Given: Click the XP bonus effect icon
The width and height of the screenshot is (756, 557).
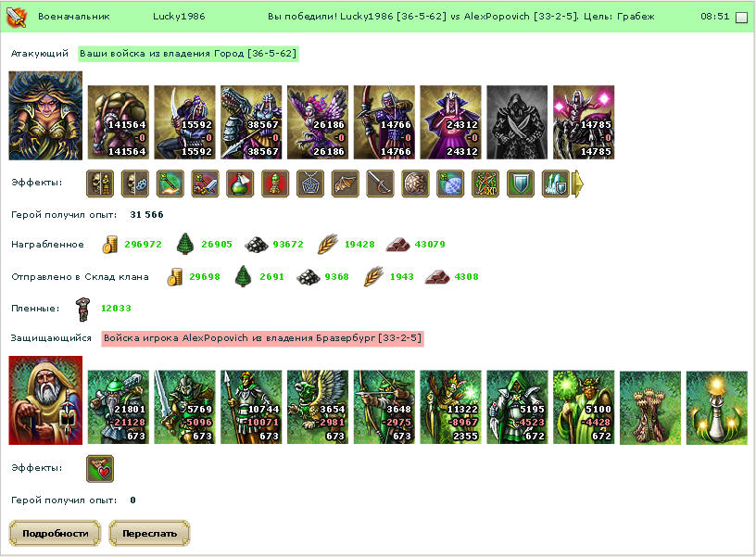Looking at the screenshot, I should pyautogui.click(x=485, y=184).
